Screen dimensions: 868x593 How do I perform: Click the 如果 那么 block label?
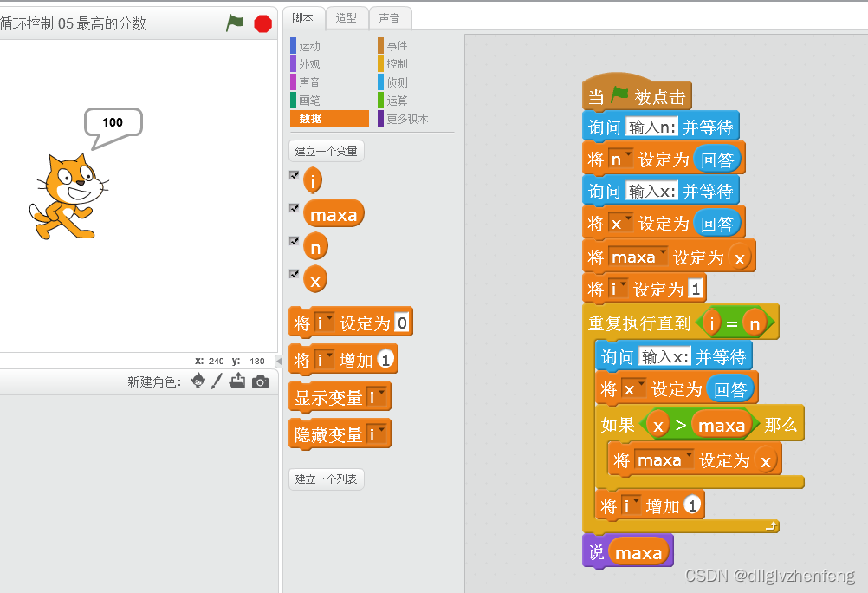(x=618, y=425)
